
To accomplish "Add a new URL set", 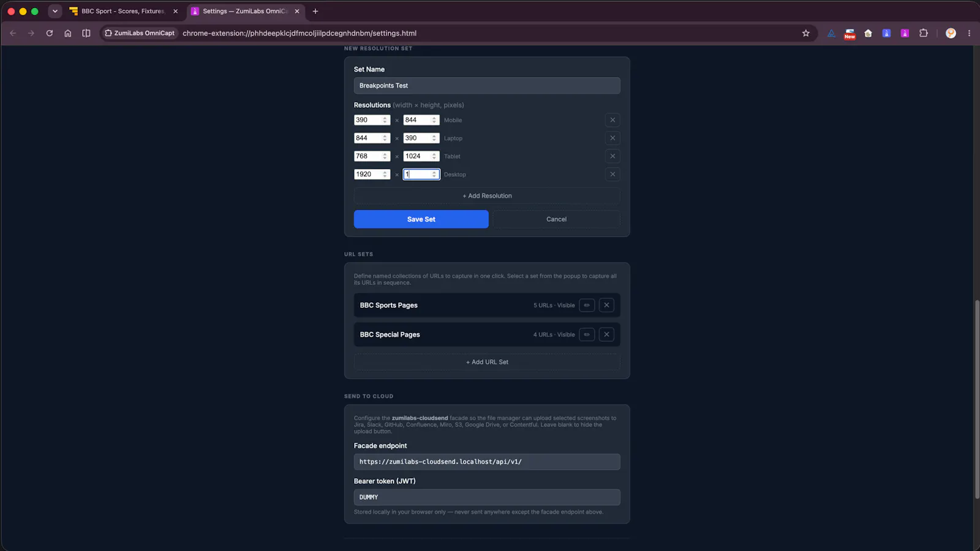I will point(487,362).
